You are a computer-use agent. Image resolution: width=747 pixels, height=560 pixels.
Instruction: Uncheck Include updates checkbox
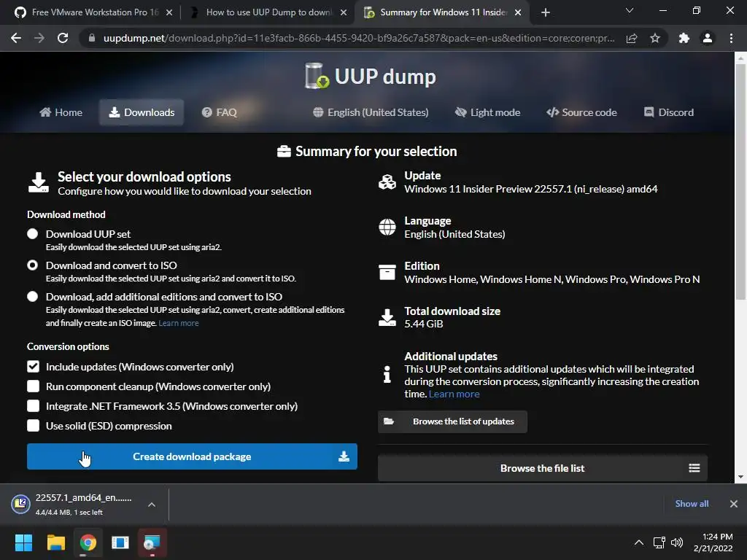[x=33, y=367]
